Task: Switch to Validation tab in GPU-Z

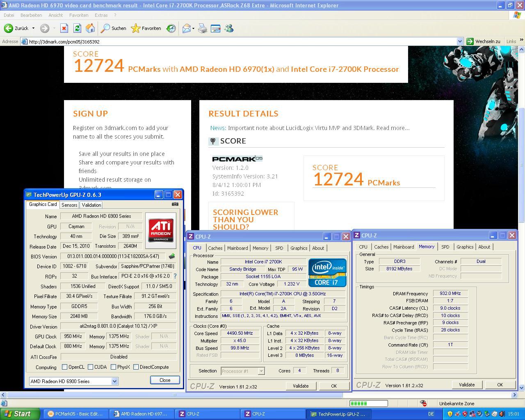Action: point(91,205)
